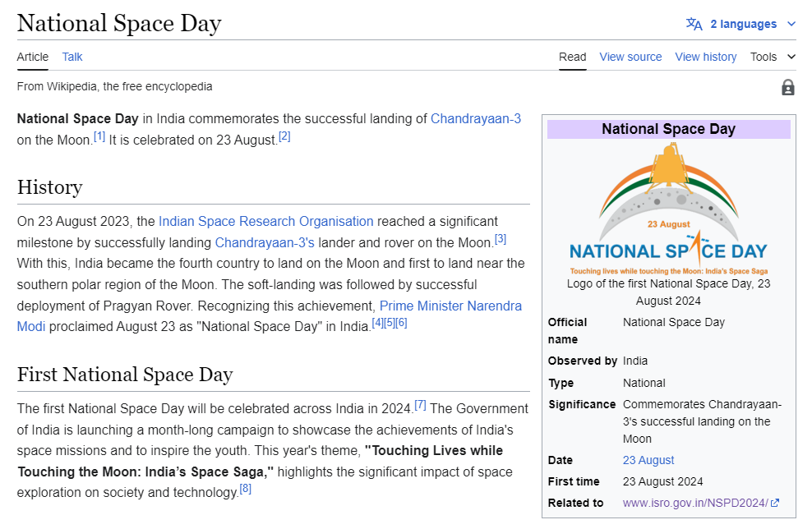Jump to citation [1]
The height and width of the screenshot is (529, 812).
[x=99, y=136]
